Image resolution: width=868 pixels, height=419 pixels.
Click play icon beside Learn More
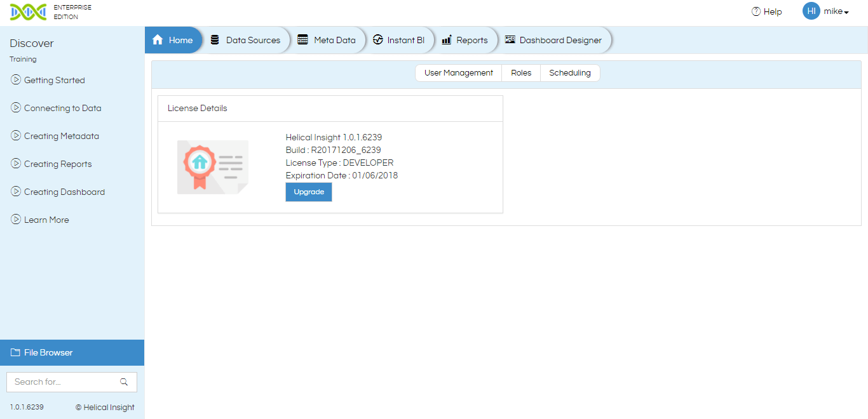[x=16, y=220]
